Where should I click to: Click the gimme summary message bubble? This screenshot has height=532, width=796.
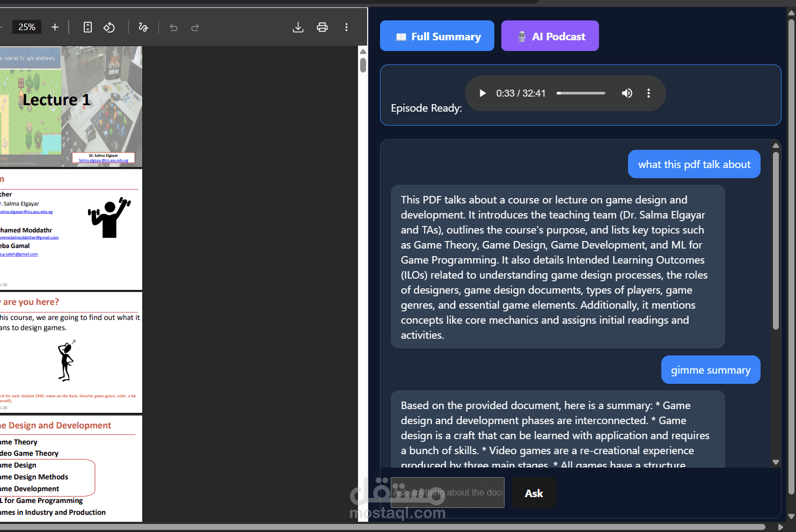tap(711, 370)
